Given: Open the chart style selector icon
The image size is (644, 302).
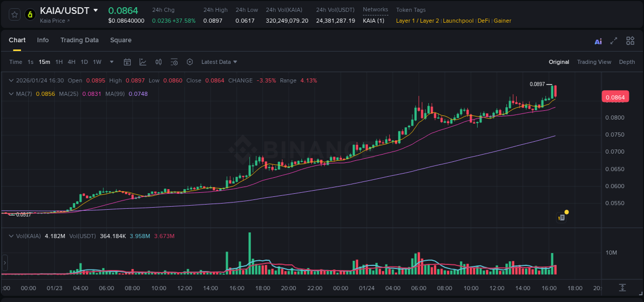Looking at the screenshot, I should point(143,62).
